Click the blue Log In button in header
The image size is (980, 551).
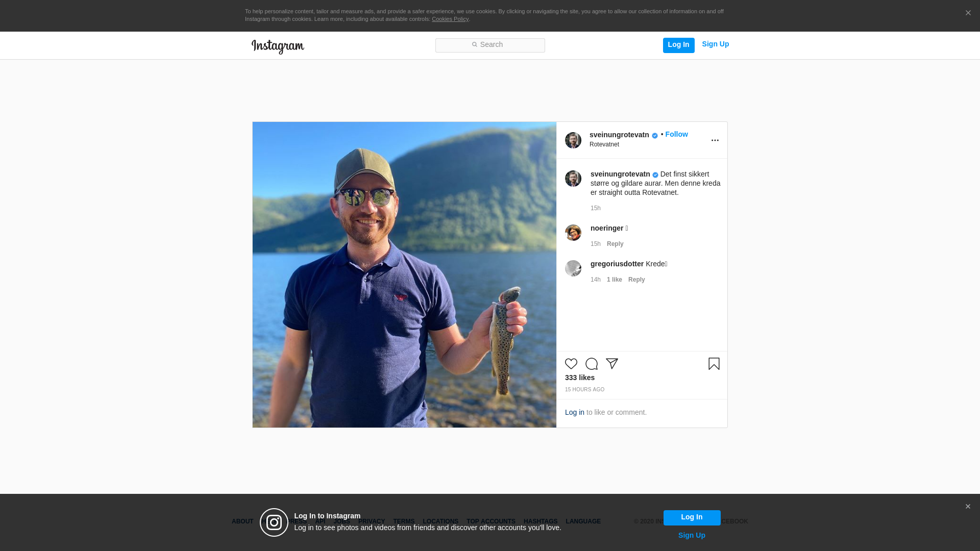coord(678,45)
